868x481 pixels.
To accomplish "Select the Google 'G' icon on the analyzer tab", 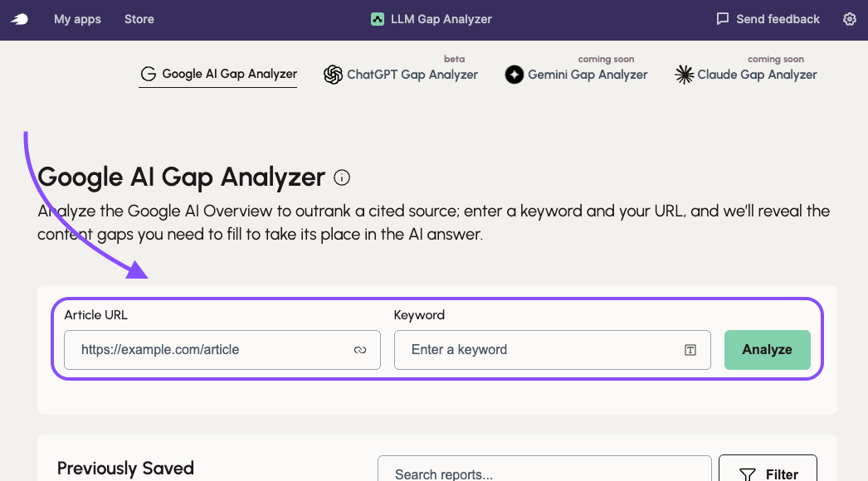I will [x=149, y=74].
